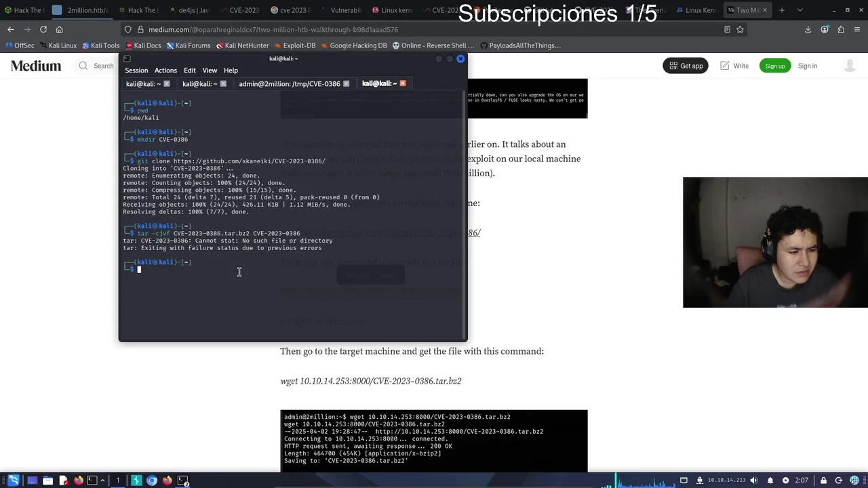868x488 pixels.
Task: Open the file manager in the taskbar
Action: click(x=47, y=481)
